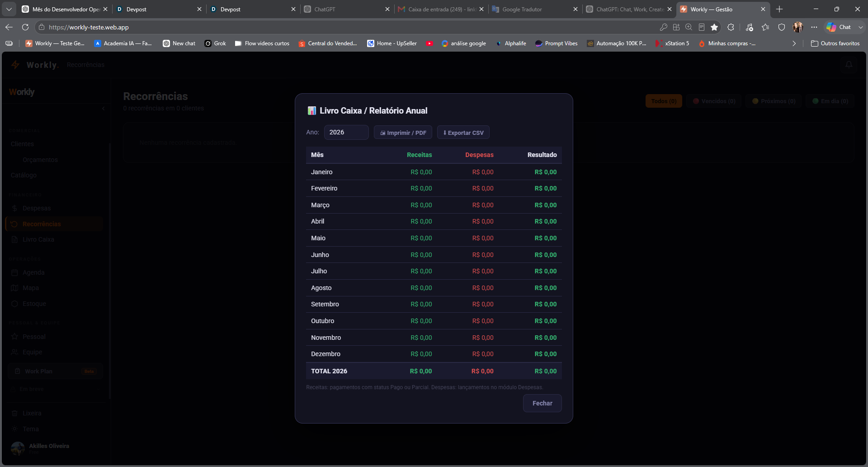Click the browser refresh icon

pos(25,27)
